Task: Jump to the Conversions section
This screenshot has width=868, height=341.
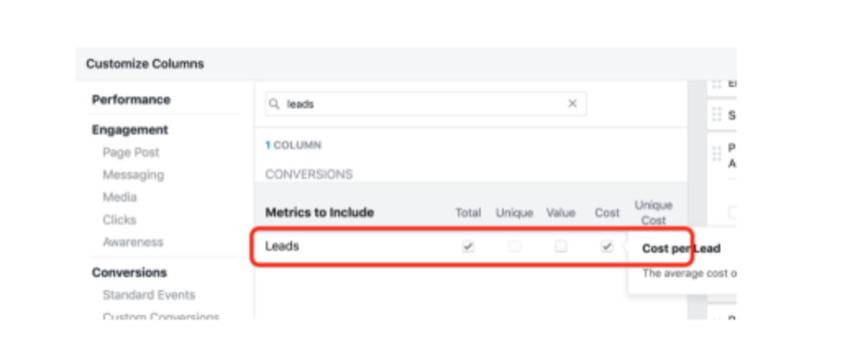Action: (129, 273)
